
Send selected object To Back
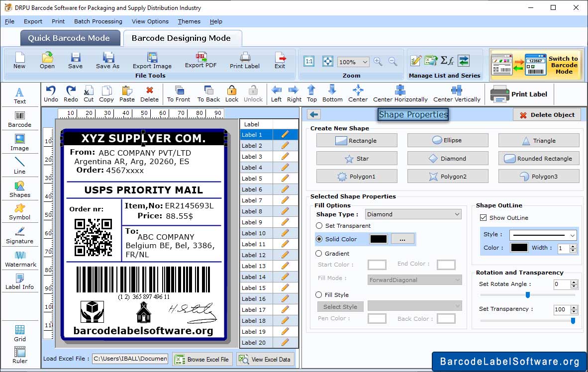(x=208, y=94)
